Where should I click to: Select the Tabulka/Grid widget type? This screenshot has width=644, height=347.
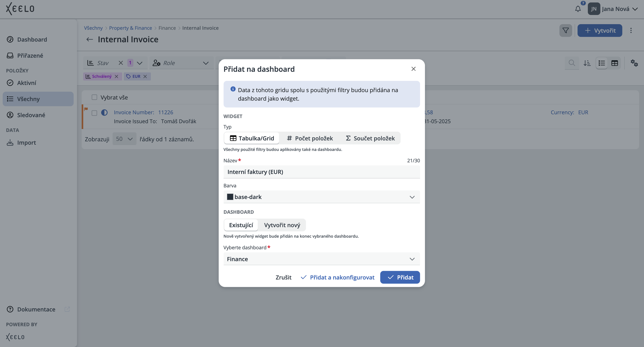click(x=252, y=138)
